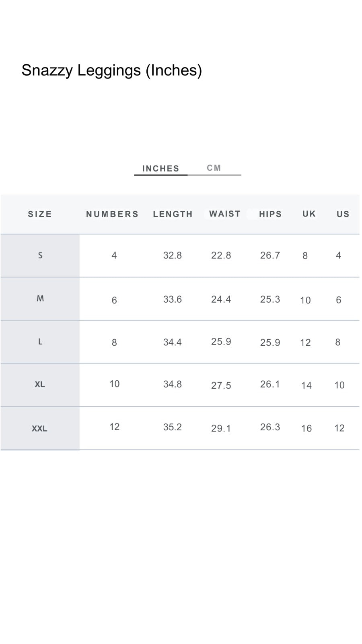362x644 pixels.
Task: Click the US column header
Action: click(343, 214)
